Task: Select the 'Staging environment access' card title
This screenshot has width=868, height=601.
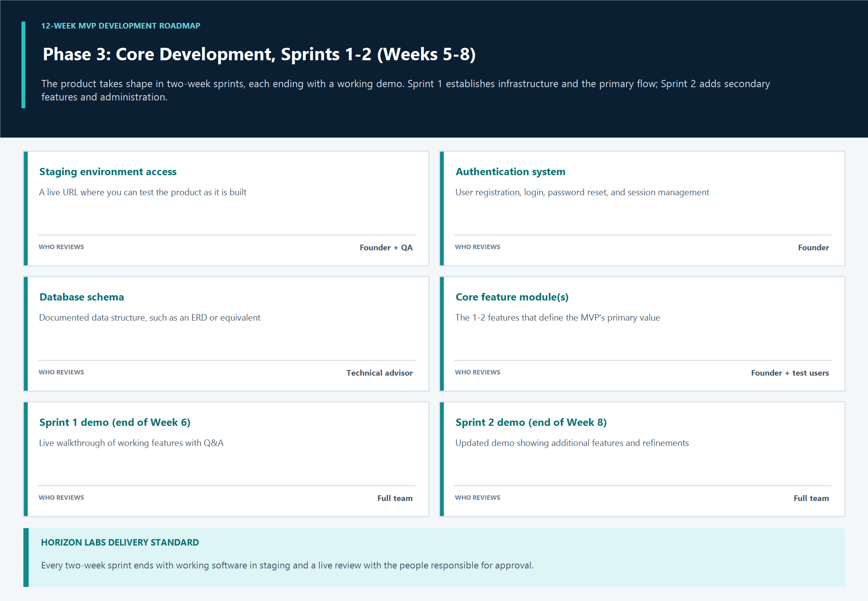Action: (108, 172)
